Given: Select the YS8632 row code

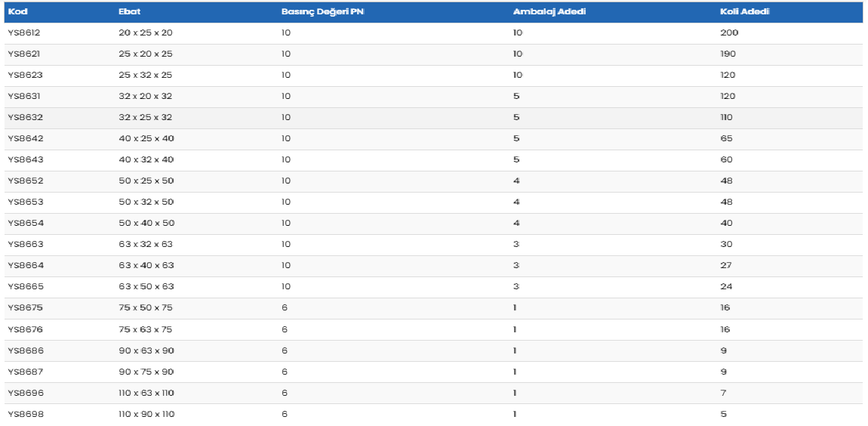Looking at the screenshot, I should tap(25, 118).
